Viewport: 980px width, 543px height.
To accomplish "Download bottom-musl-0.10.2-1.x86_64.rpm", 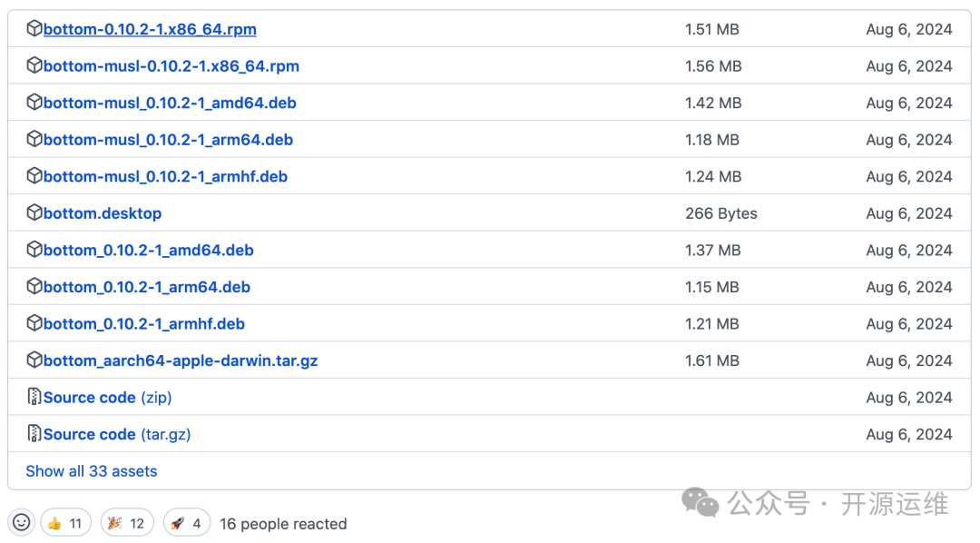I will 171,66.
